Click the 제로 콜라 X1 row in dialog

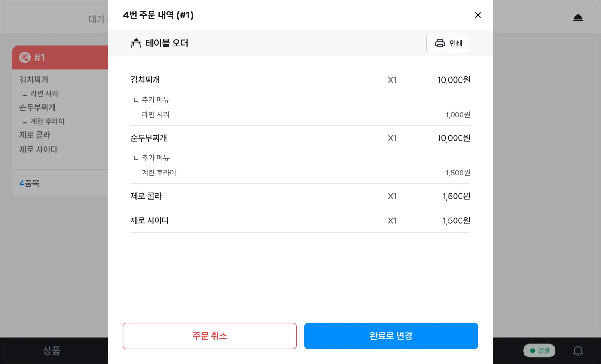tap(300, 196)
